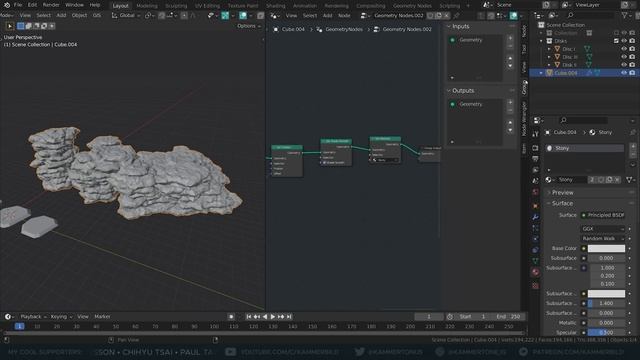Collapse the Surface panel in material properties
Viewport: 640px width, 360px height.
[562, 203]
